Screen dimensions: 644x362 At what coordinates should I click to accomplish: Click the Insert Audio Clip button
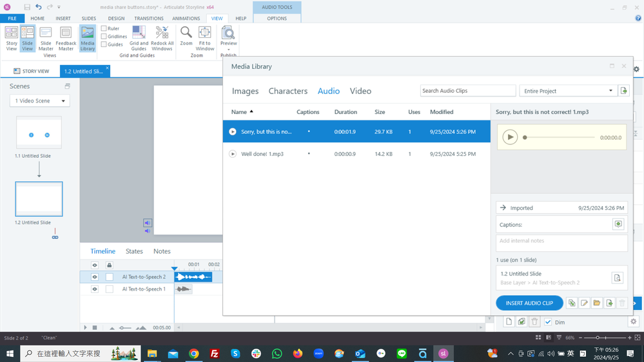click(529, 303)
